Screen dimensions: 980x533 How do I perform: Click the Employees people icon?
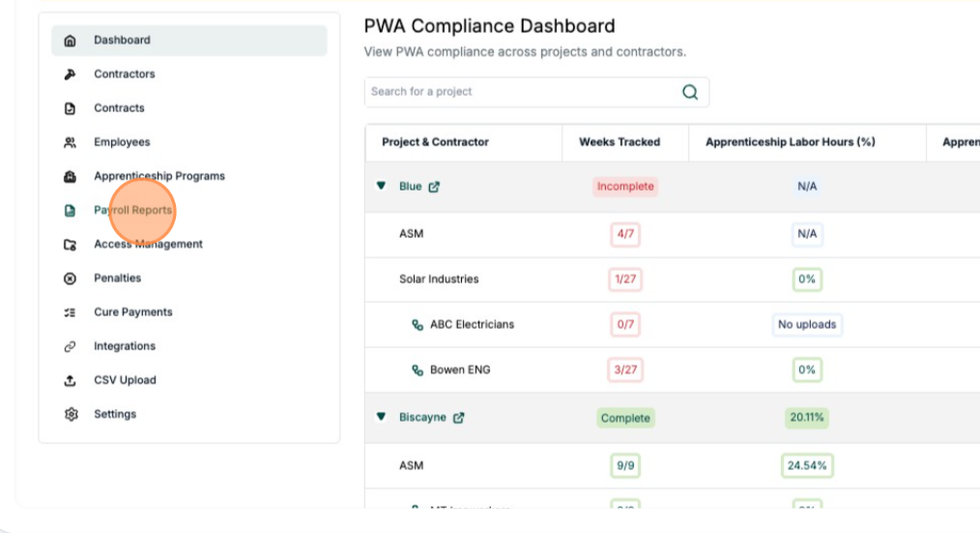coord(69,142)
